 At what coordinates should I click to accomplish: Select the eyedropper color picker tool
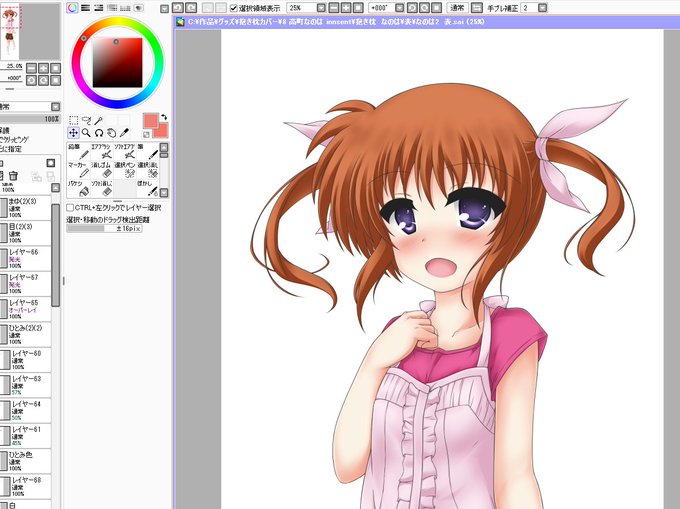point(124,133)
